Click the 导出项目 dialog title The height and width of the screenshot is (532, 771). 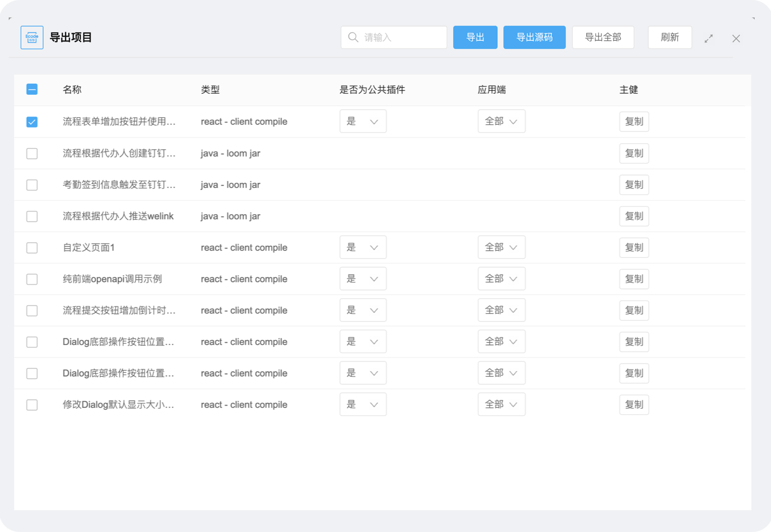[x=71, y=38]
